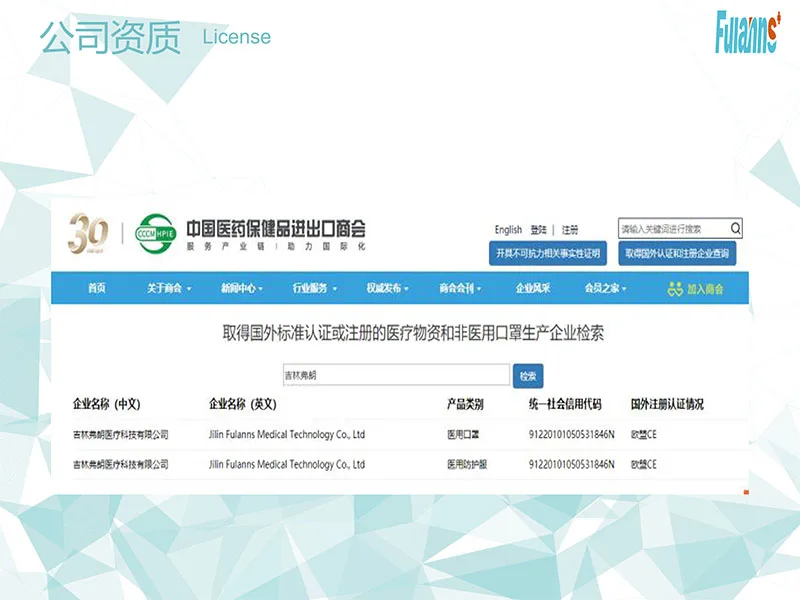Switch language via the English link
Image resolution: width=800 pixels, height=600 pixels.
click(508, 230)
